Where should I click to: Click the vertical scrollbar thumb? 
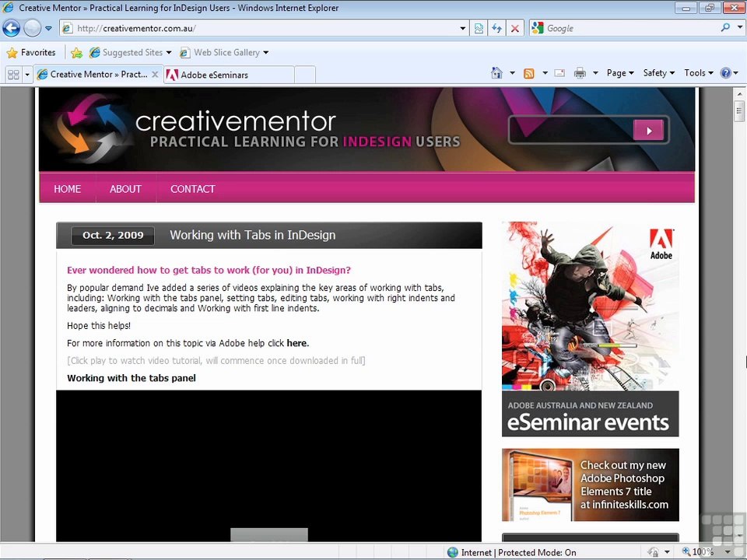click(x=739, y=111)
